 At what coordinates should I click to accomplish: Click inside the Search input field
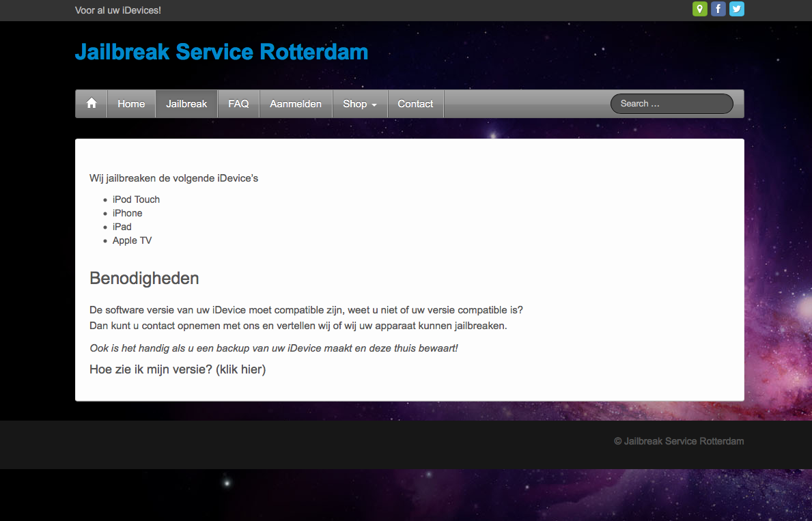tap(671, 104)
